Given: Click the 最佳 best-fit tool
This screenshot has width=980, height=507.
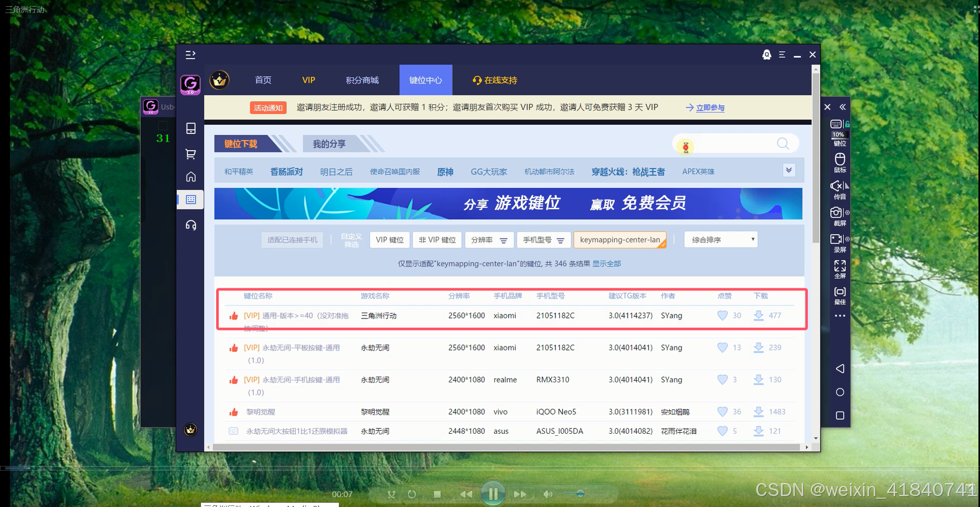Looking at the screenshot, I should click(x=840, y=295).
